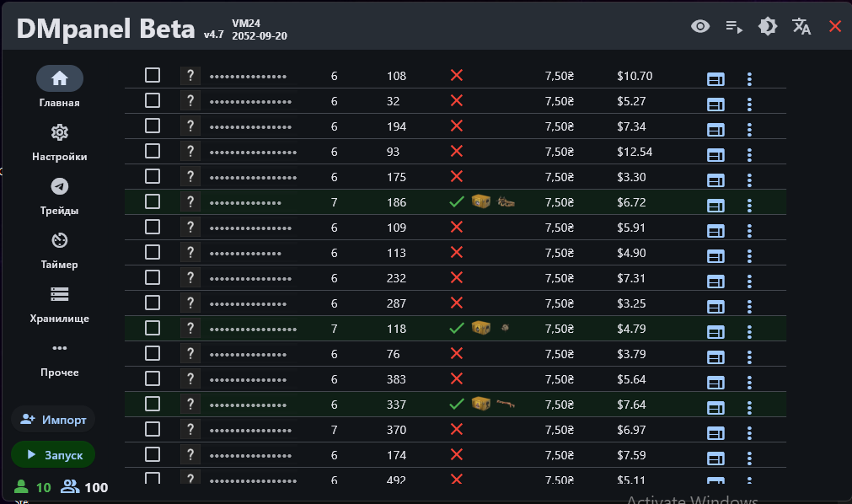
Task: Click the log list icon in the title bar
Action: (x=733, y=26)
